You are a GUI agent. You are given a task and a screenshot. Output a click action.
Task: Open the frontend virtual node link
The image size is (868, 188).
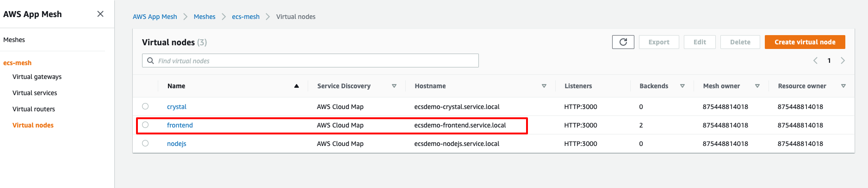(x=180, y=125)
